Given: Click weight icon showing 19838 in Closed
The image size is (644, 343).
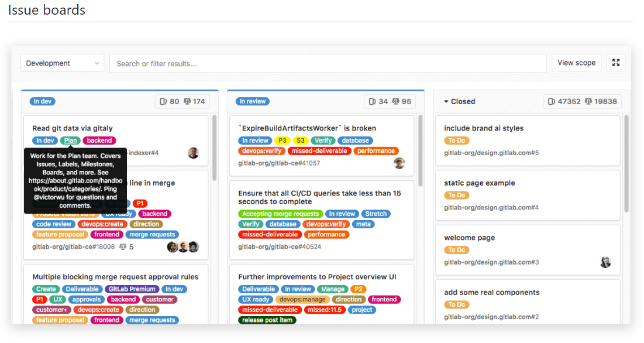Looking at the screenshot, I should (588, 101).
